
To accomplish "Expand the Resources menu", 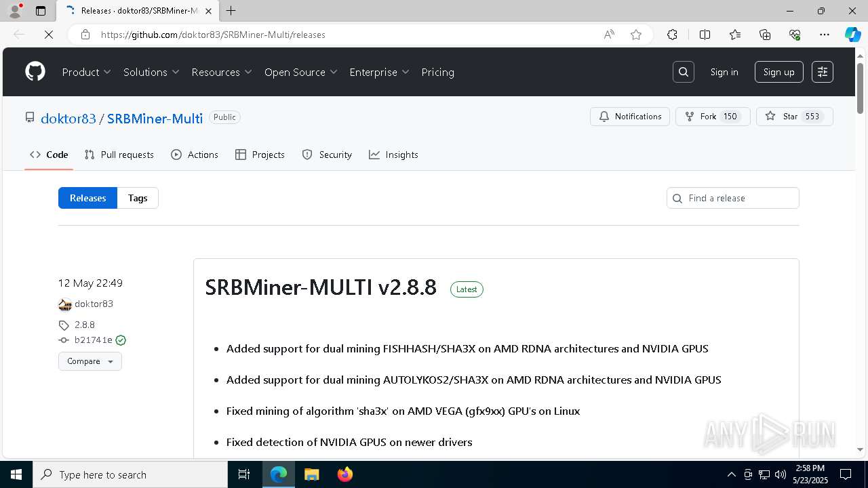I will coord(222,72).
